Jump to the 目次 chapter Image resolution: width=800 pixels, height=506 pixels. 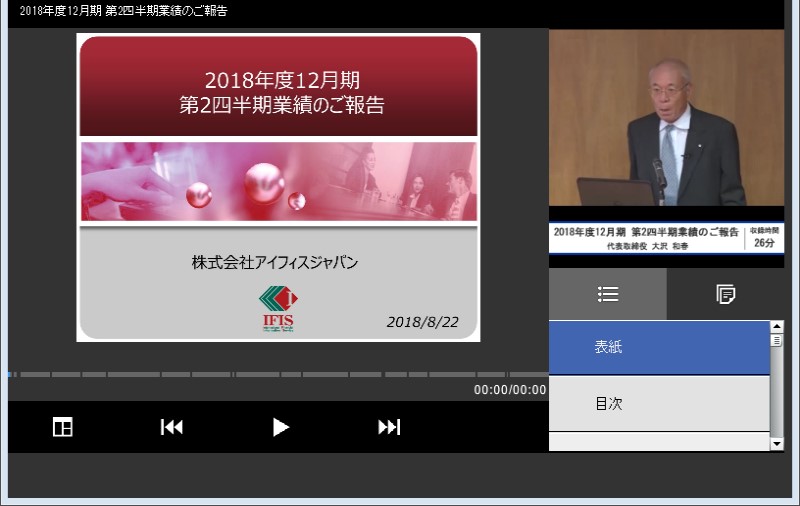[x=659, y=403]
